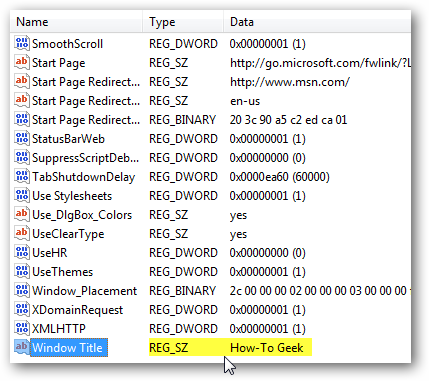Image resolution: width=429 pixels, height=381 pixels.
Task: Select the TabShutdownDelay value name
Action: pyautogui.click(x=83, y=177)
